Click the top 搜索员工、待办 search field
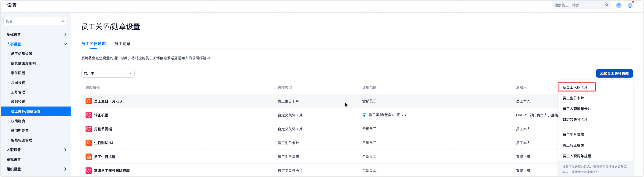Viewport: 644px width, 177px height. (x=578, y=5)
